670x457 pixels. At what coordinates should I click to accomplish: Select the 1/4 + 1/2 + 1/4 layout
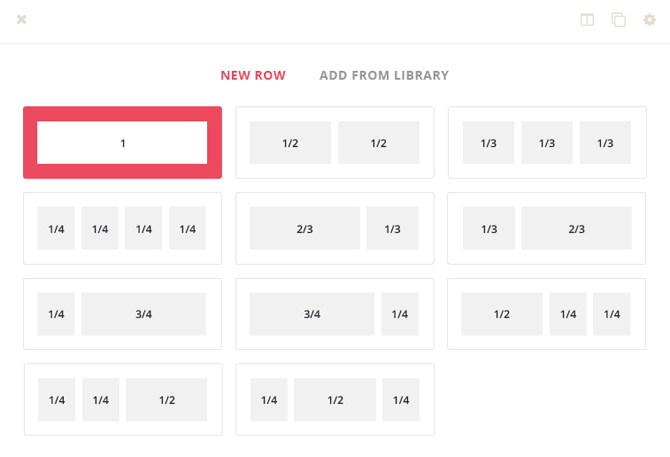click(x=335, y=399)
